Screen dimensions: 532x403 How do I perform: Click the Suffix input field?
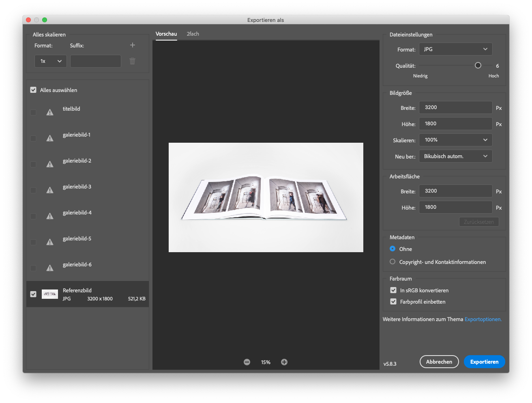click(96, 61)
